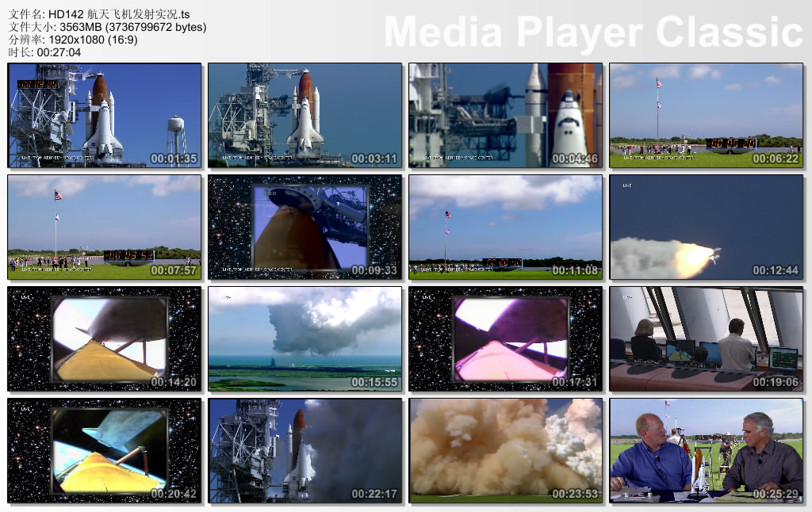The width and height of the screenshot is (812, 512).
Task: Click the control room thumbnail at 00:19:06
Action: (706, 339)
